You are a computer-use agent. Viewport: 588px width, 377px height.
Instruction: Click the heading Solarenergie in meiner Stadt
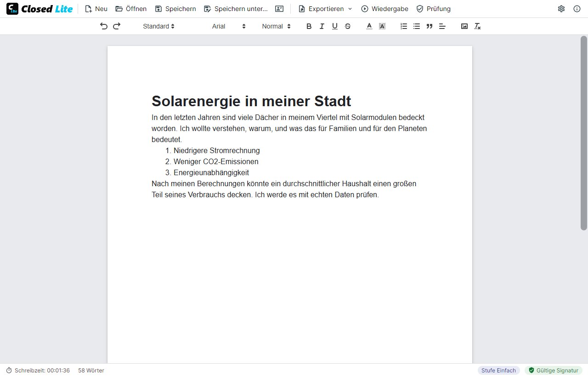251,101
